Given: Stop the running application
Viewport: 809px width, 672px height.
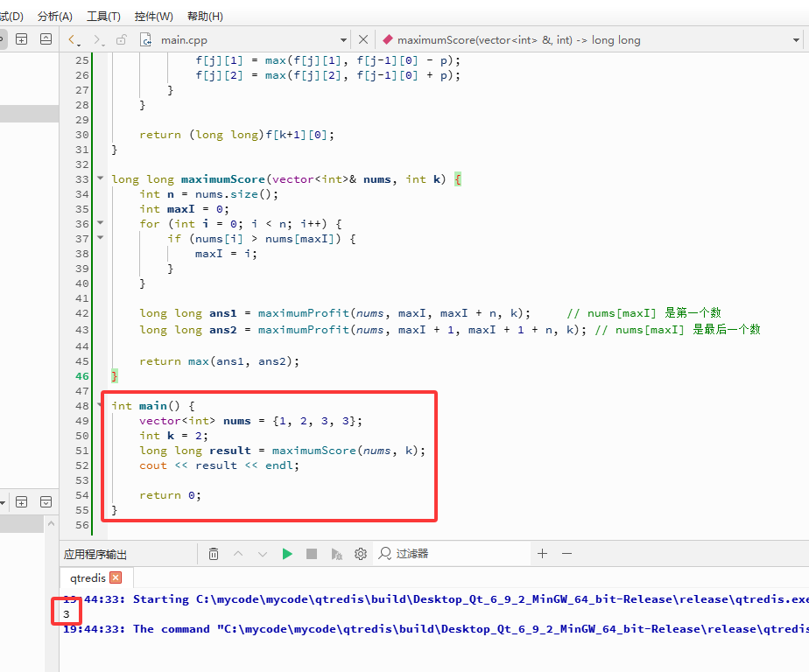Looking at the screenshot, I should tap(312, 554).
